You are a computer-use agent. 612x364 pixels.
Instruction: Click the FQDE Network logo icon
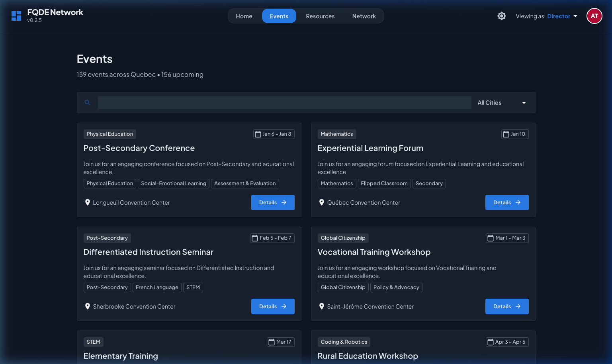tap(16, 16)
